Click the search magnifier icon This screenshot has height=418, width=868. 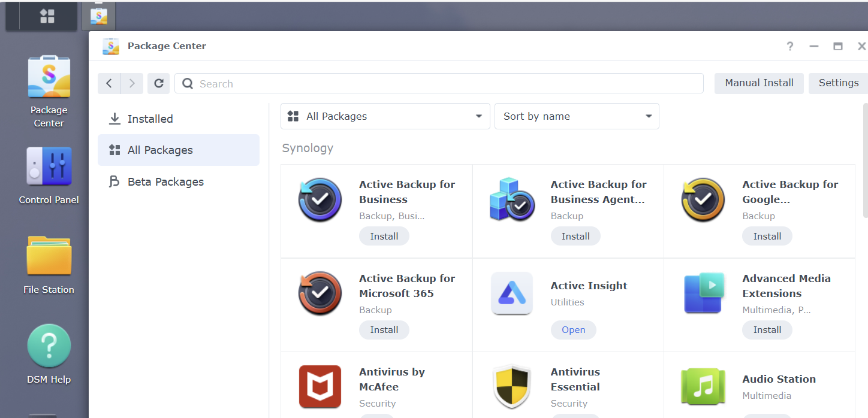(188, 84)
